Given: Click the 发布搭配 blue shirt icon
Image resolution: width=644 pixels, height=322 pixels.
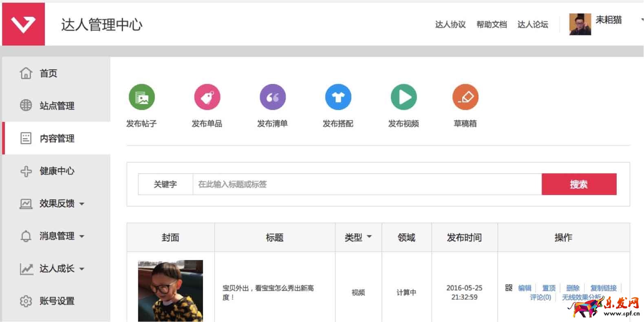Looking at the screenshot, I should (x=338, y=97).
